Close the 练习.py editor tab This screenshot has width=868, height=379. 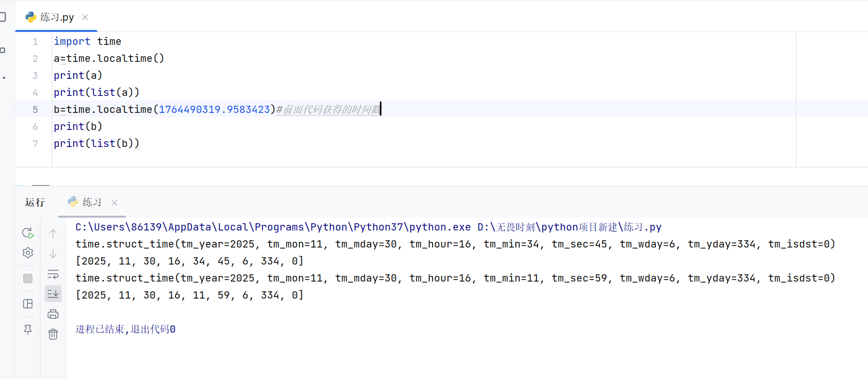85,17
